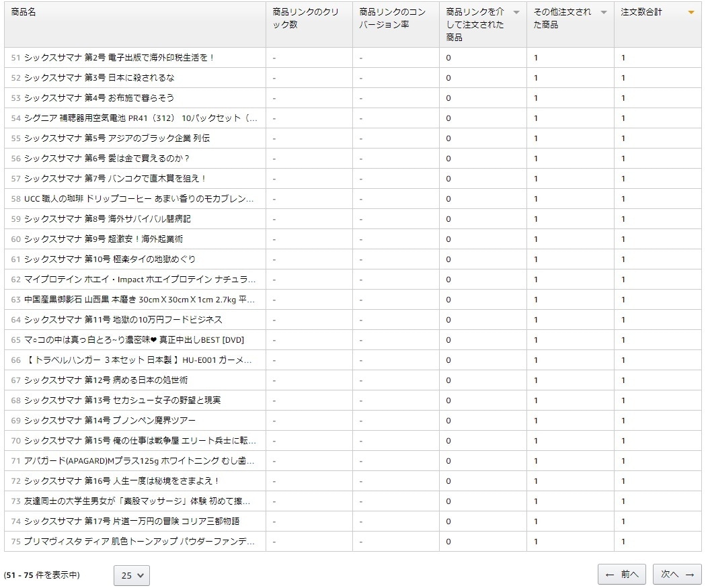Select row 67 シックスサマナ 第12号 病める日本の処世術
Screen dimensions: 708x588
(x=352, y=380)
